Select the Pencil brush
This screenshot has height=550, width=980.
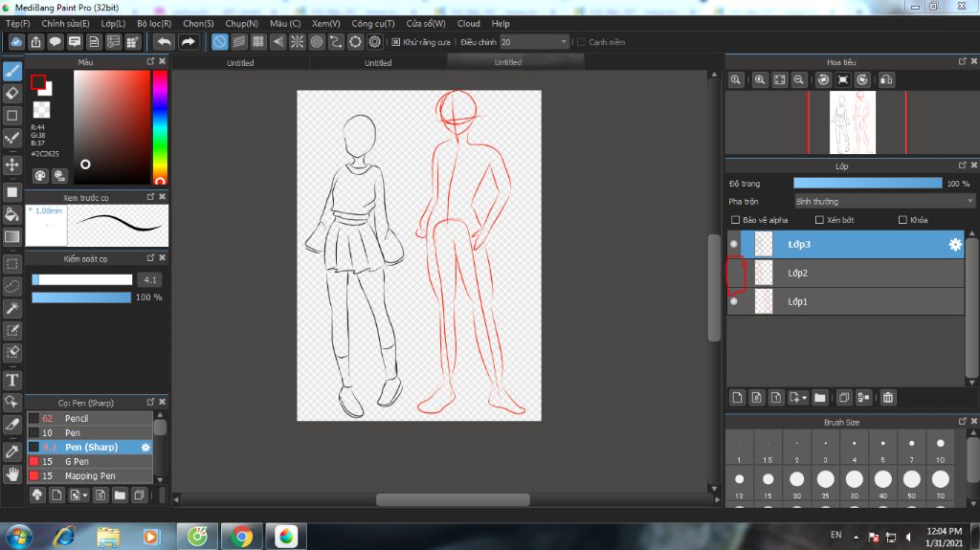[x=89, y=418]
